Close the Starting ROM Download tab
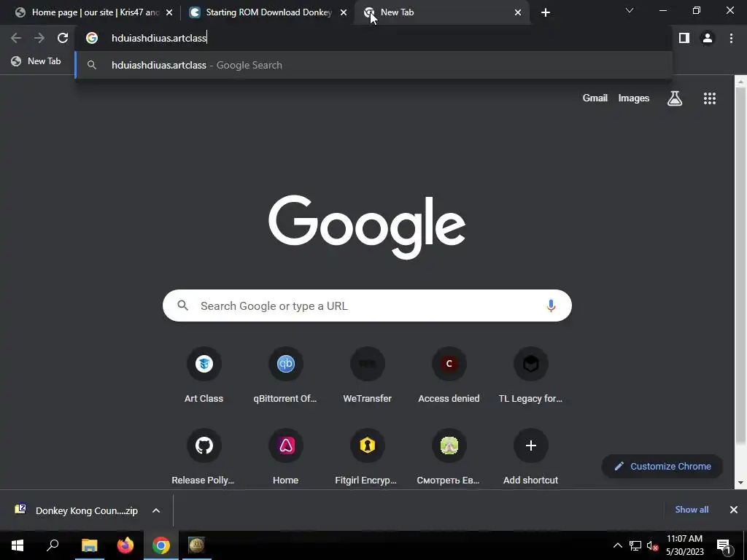Viewport: 747px width, 560px height. click(x=344, y=12)
